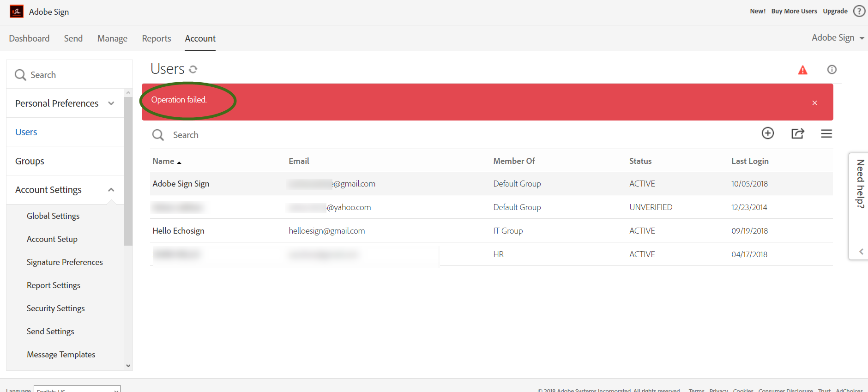868x392 pixels.
Task: Click the export users list icon
Action: pos(798,133)
